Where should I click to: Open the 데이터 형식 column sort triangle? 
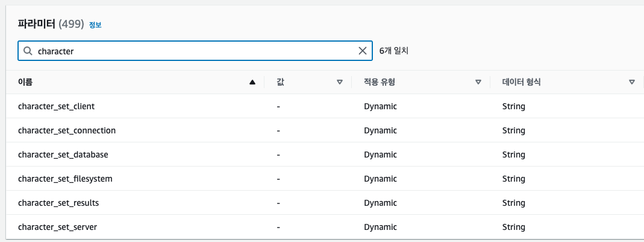(x=632, y=82)
